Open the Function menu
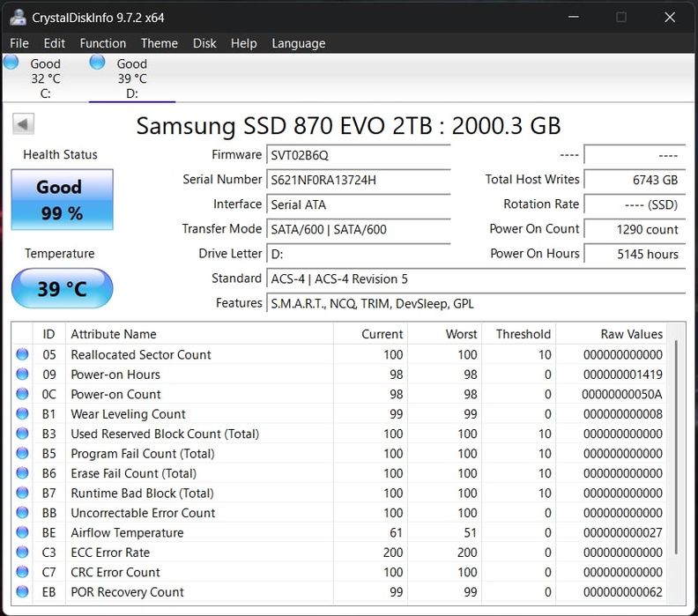 point(103,43)
